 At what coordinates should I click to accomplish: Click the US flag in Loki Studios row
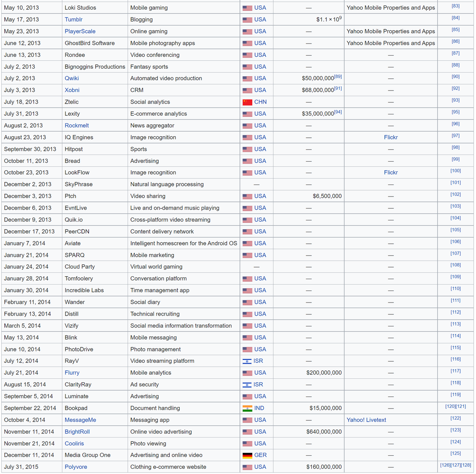point(247,8)
